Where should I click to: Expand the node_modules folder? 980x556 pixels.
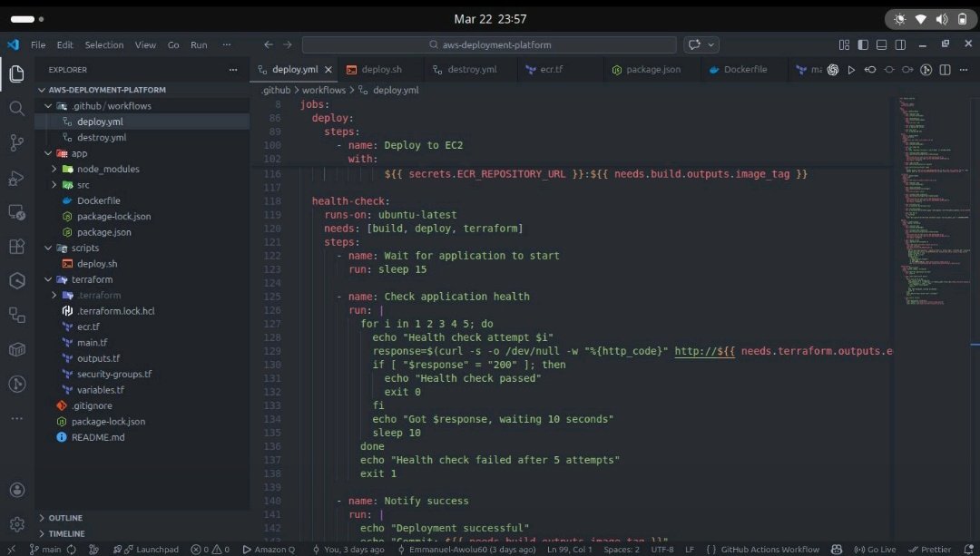54,170
